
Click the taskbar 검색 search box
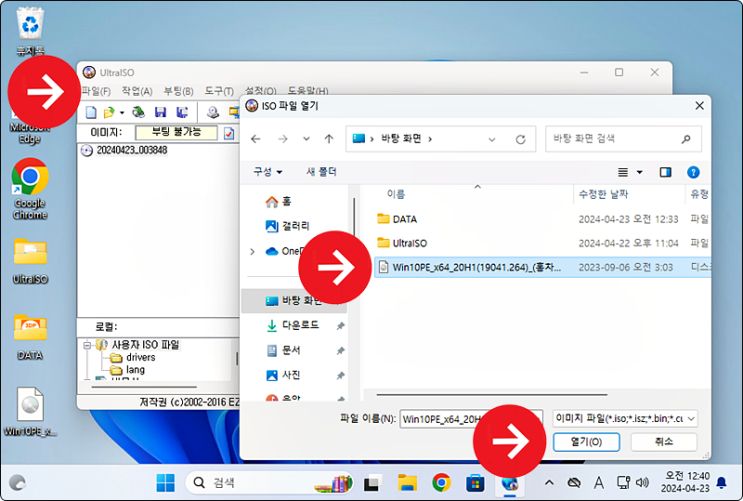(269, 483)
